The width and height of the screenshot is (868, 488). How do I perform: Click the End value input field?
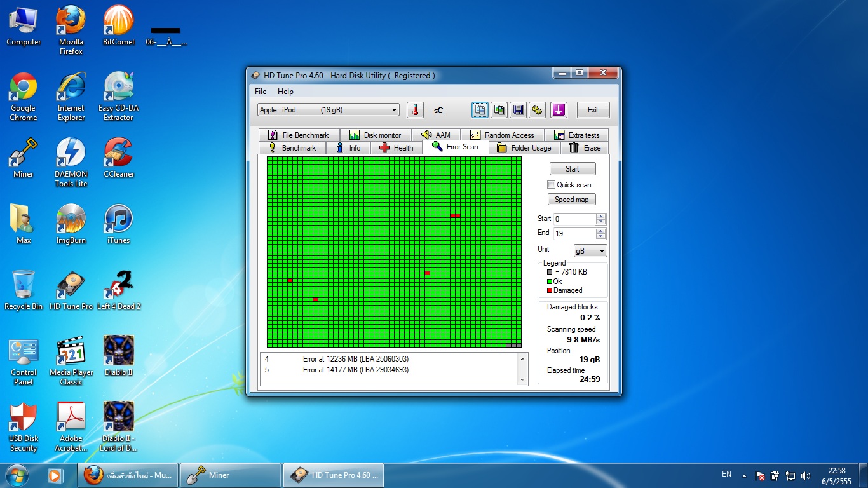click(x=574, y=234)
